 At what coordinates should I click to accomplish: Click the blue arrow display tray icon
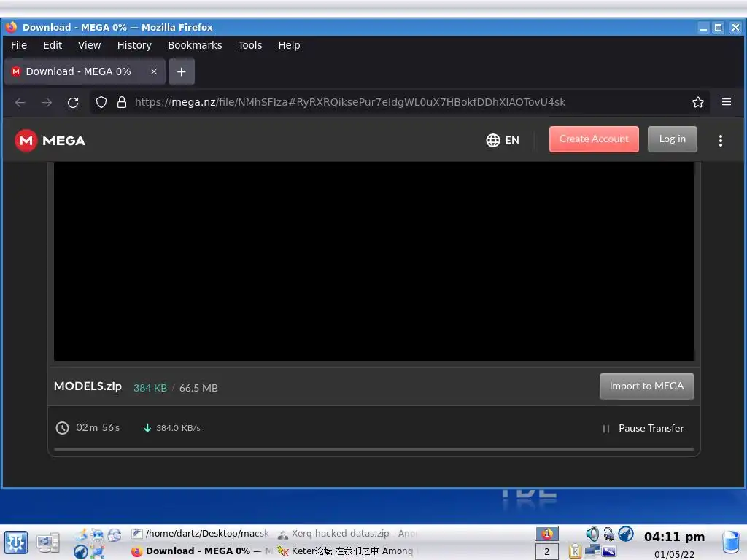(x=609, y=551)
